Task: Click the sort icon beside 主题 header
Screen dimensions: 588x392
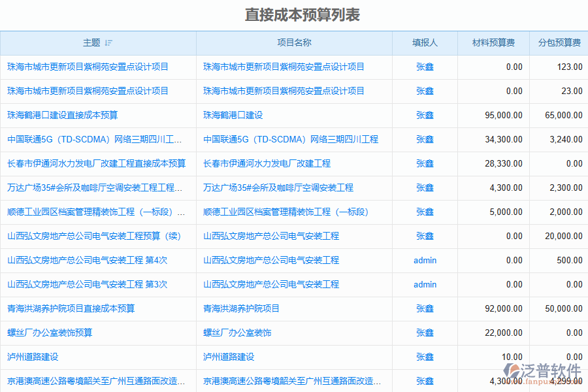Action: [x=108, y=43]
